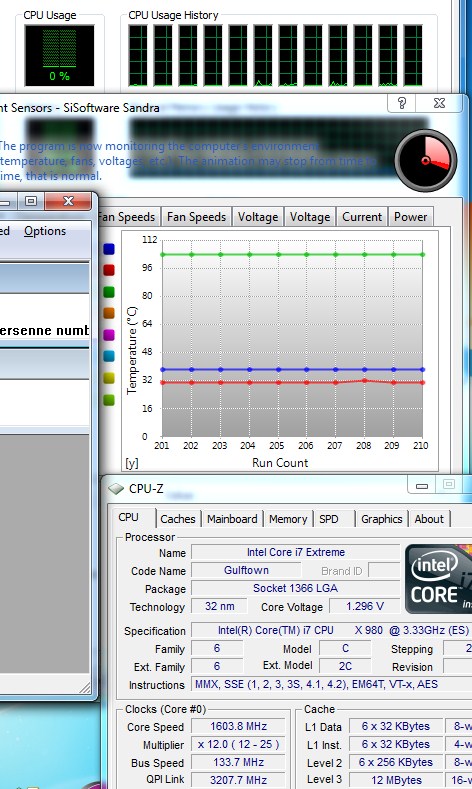Minimize the CPU-Z window
Image resolution: width=472 pixels, height=789 pixels.
pos(422,486)
